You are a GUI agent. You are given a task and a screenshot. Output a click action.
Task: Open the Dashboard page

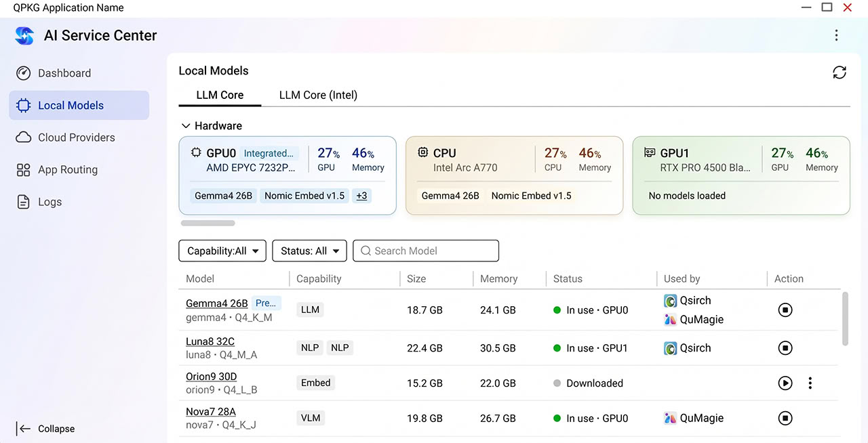(x=79, y=73)
